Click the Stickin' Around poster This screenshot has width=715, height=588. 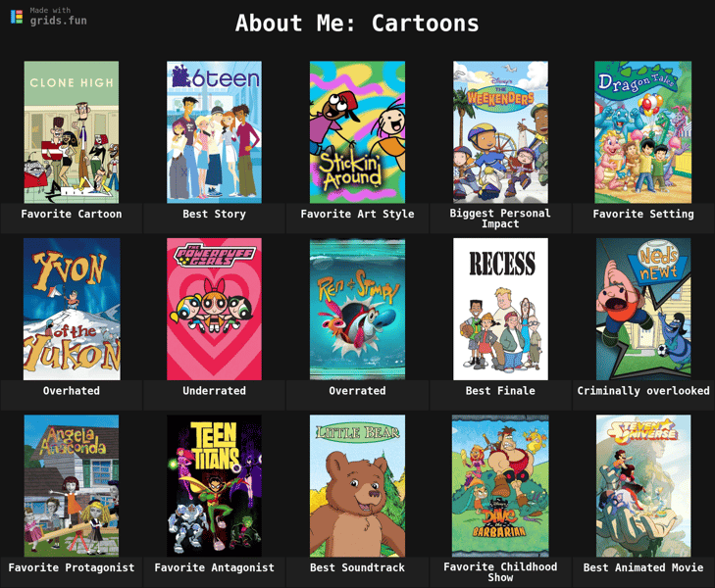pos(357,132)
